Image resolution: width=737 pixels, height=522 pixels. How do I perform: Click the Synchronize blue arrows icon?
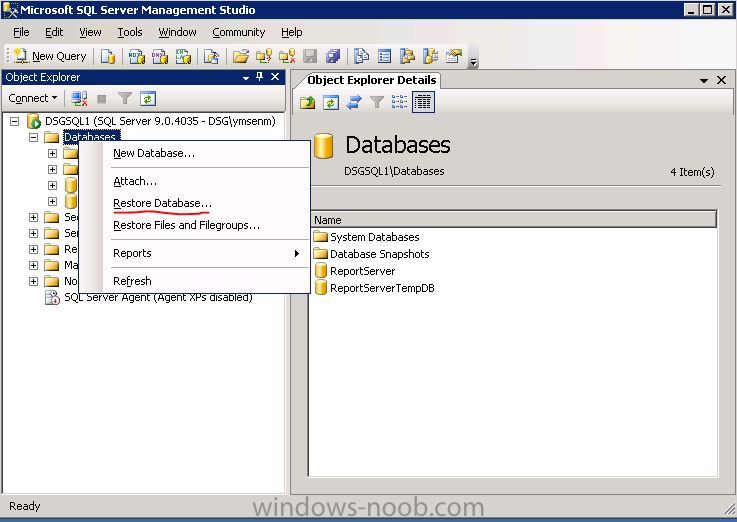click(354, 102)
